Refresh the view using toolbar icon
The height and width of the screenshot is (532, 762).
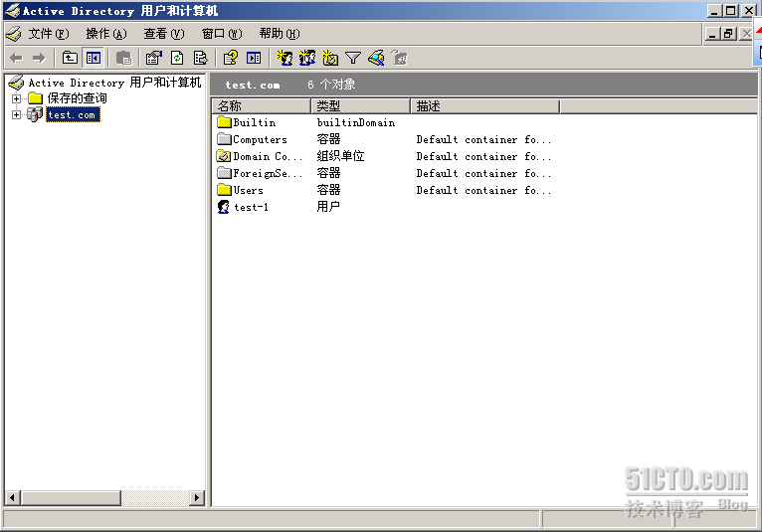[177, 59]
